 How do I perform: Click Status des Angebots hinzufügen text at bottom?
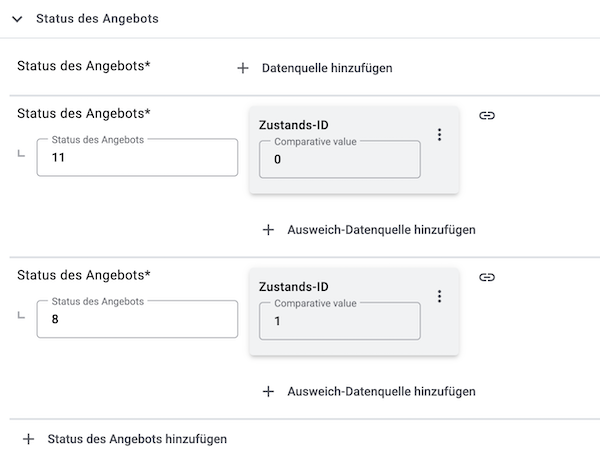tap(137, 439)
